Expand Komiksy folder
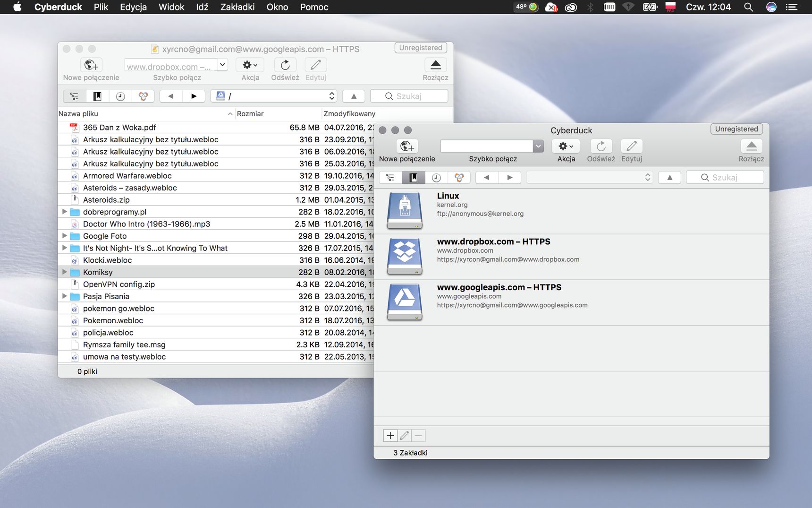This screenshot has height=508, width=812. pos(65,272)
